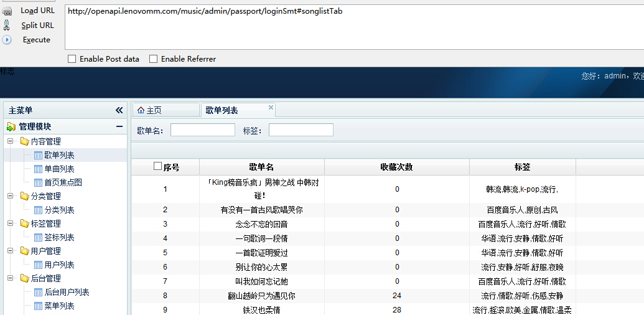Check the select-all box beside 序号
Viewport: 644px width, 315px height.
click(157, 166)
